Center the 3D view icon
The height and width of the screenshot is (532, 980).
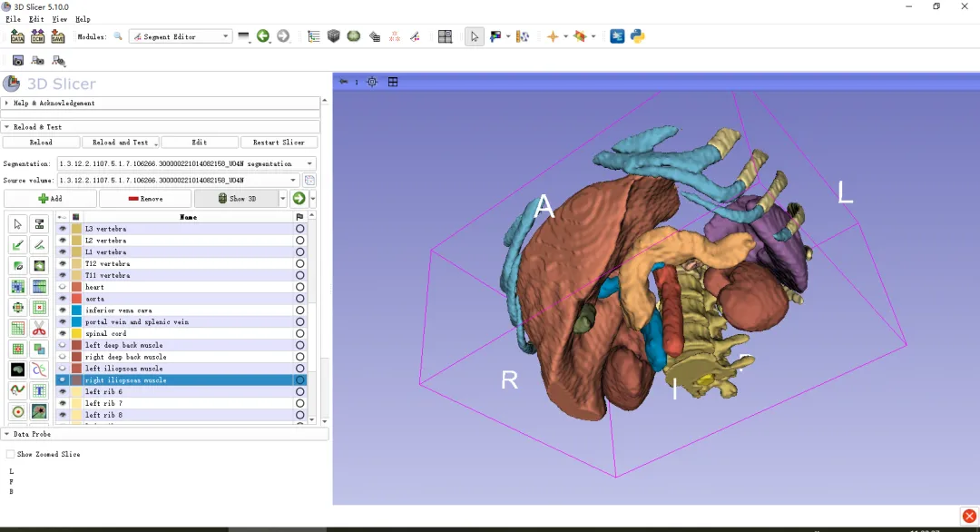click(x=372, y=82)
